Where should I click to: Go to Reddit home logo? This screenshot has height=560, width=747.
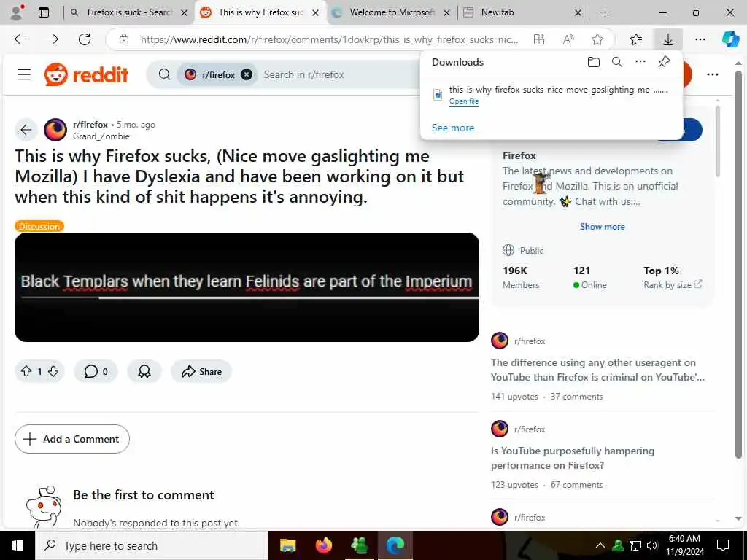86,74
